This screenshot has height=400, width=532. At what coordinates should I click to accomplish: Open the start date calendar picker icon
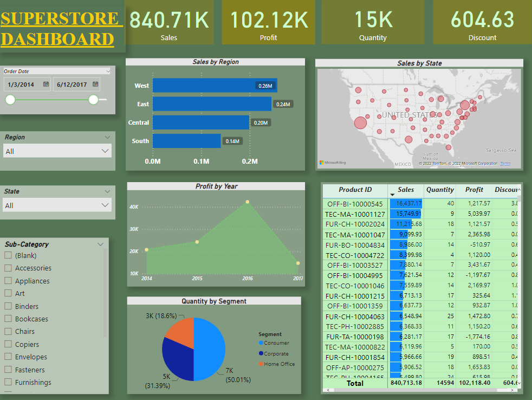46,84
